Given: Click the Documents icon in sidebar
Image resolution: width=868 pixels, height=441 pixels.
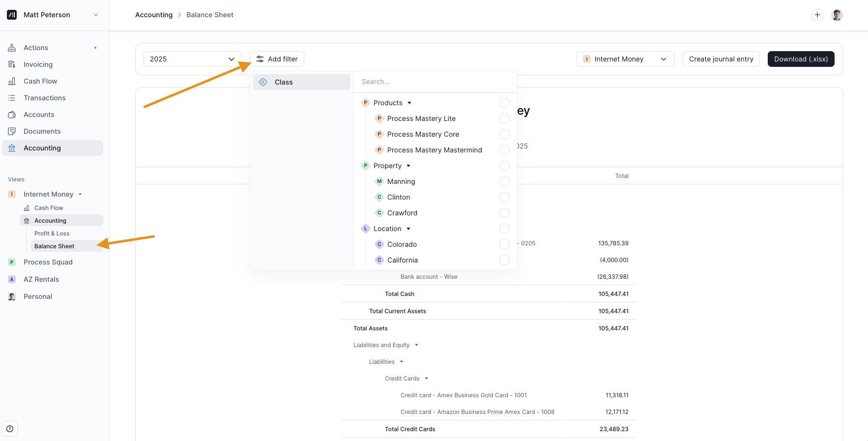Looking at the screenshot, I should pyautogui.click(x=12, y=131).
